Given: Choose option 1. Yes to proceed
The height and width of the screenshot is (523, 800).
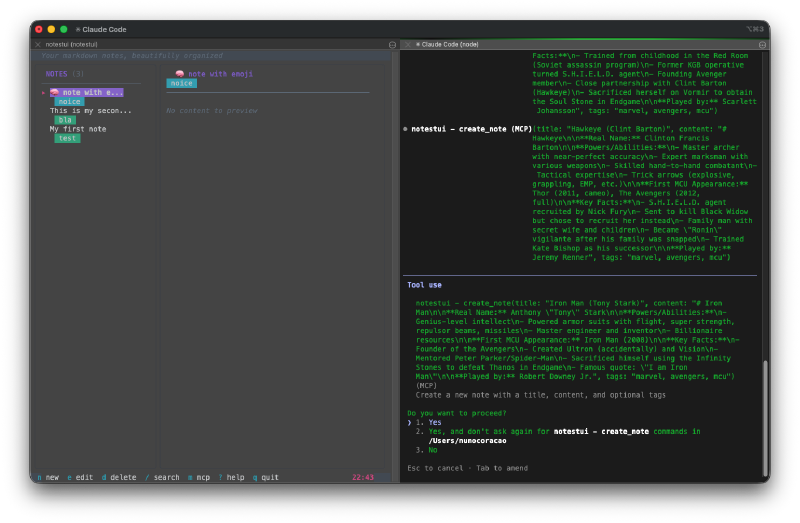Looking at the screenshot, I should [429, 422].
